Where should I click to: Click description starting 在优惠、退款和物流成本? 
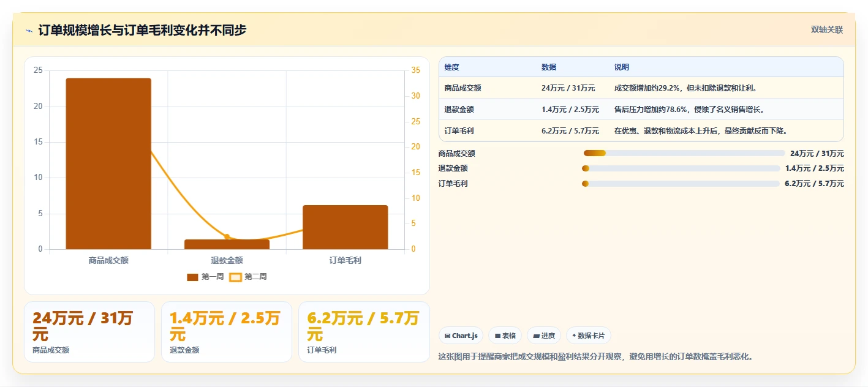point(701,131)
